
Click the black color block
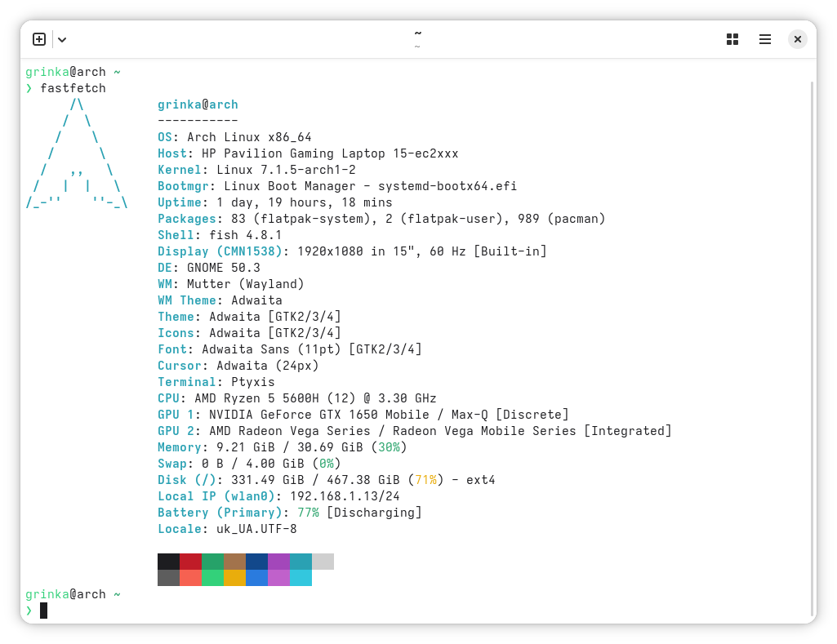[169, 562]
